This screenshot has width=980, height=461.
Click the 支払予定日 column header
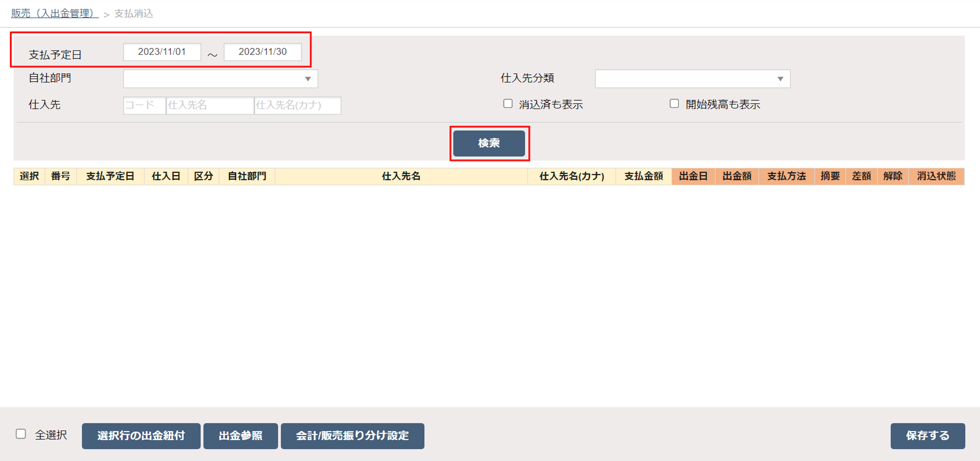pyautogui.click(x=110, y=176)
